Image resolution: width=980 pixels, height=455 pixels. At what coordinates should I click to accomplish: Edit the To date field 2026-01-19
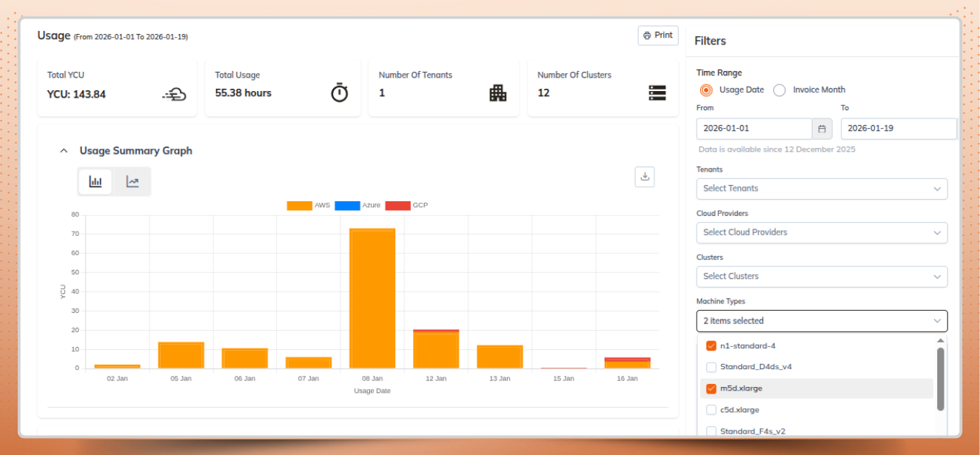click(x=899, y=129)
